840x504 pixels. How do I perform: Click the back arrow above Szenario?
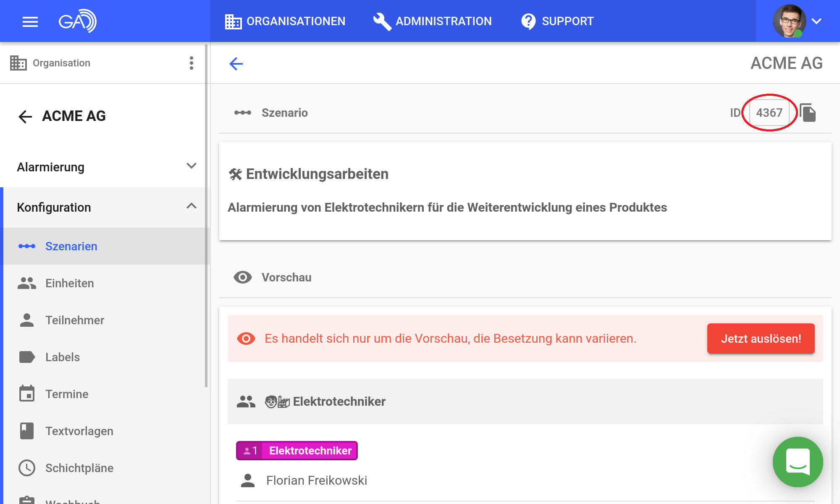236,64
